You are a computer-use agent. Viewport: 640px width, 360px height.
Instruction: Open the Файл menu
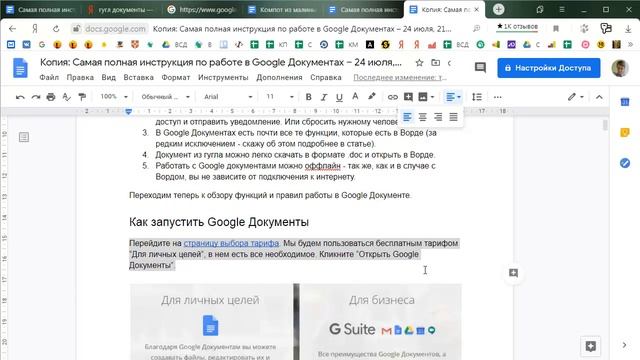(49, 77)
